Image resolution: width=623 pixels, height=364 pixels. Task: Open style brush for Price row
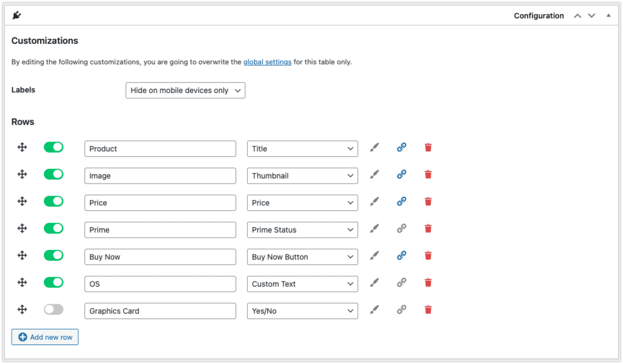click(374, 201)
